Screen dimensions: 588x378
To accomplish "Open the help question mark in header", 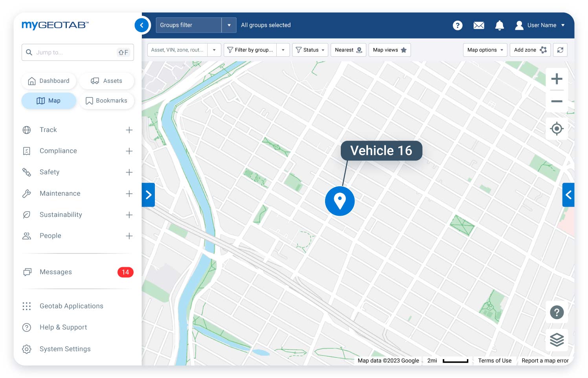I will click(x=458, y=25).
